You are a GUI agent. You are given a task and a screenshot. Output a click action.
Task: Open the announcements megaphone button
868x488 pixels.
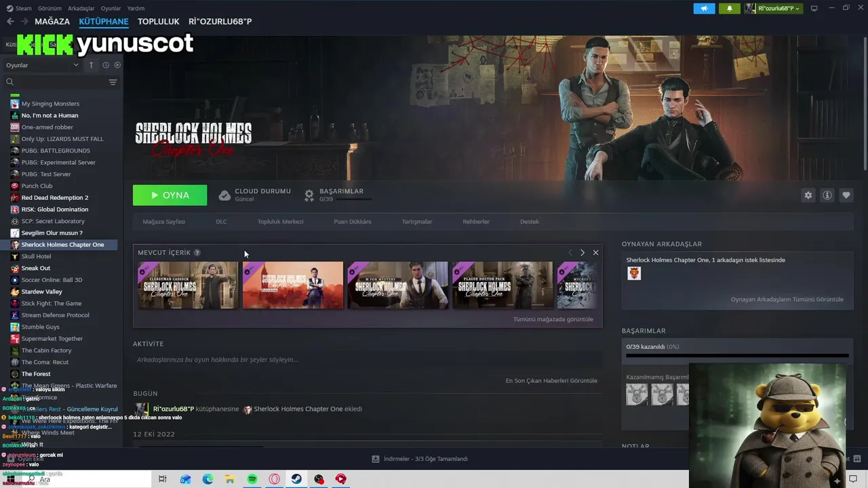click(704, 8)
